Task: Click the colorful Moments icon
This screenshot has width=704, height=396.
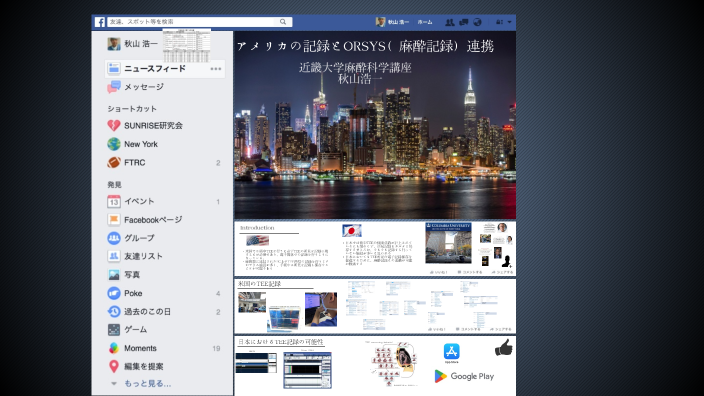Action: (114, 348)
